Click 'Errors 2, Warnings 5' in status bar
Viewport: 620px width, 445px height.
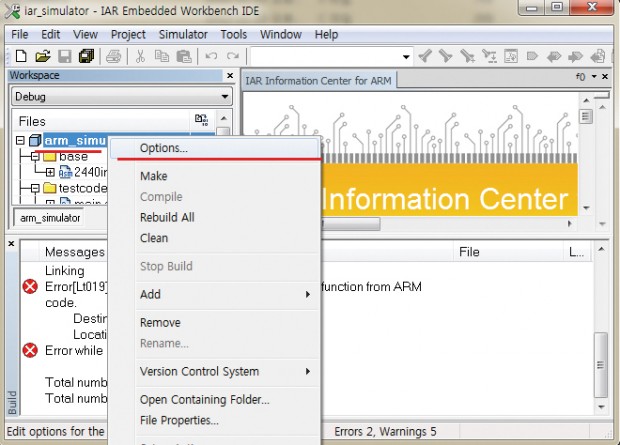[x=385, y=431]
